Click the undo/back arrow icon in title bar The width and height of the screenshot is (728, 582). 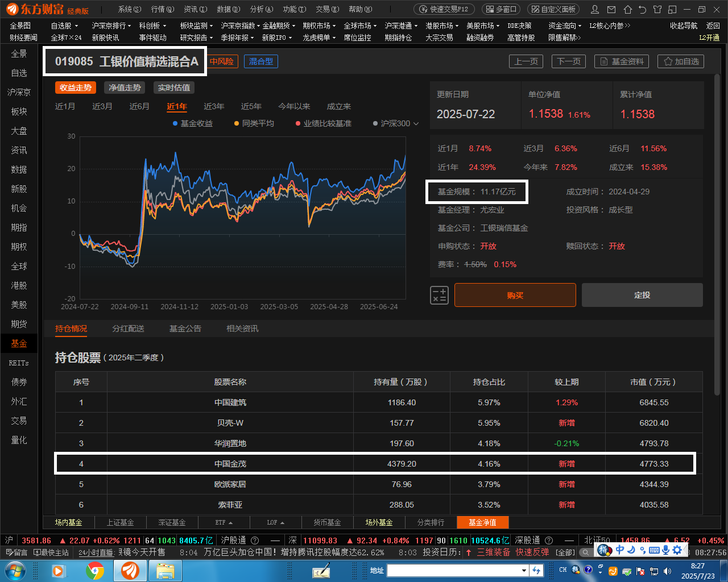(x=642, y=9)
